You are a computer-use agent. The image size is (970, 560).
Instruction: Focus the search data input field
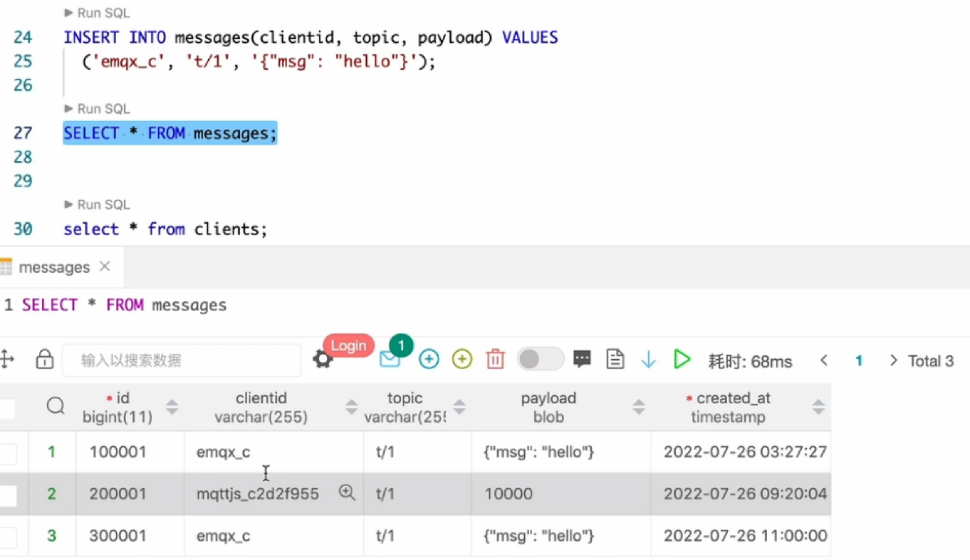[x=181, y=360]
